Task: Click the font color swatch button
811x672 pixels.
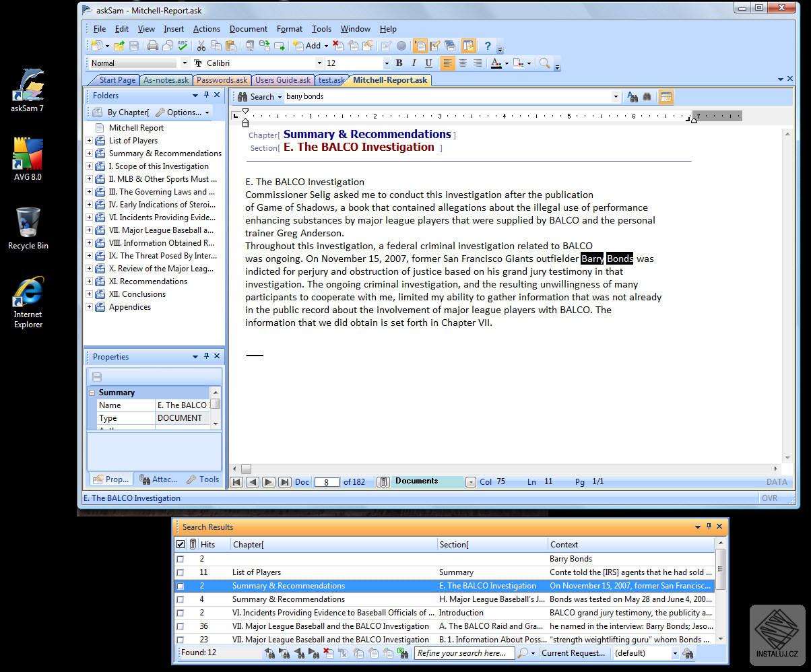Action: [x=496, y=63]
